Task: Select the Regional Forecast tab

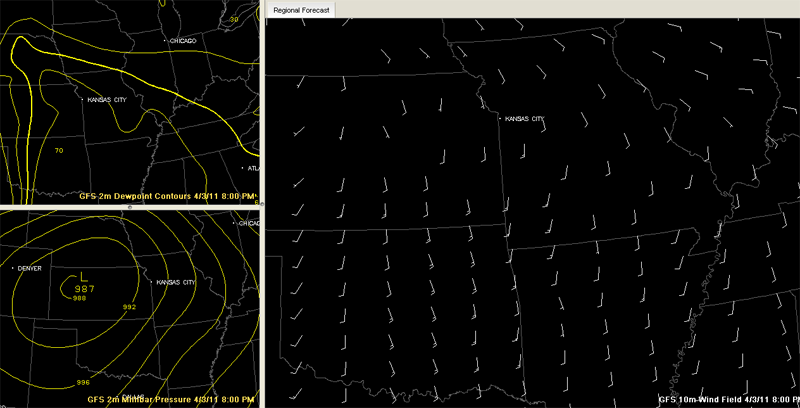Action: click(301, 10)
